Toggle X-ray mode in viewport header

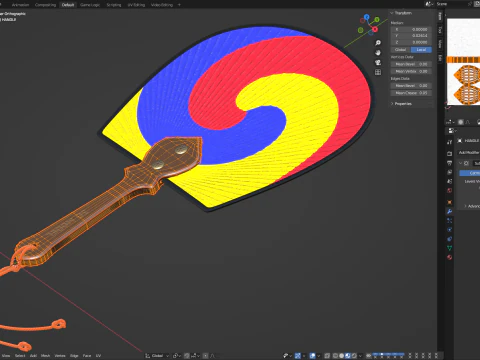coord(327,356)
